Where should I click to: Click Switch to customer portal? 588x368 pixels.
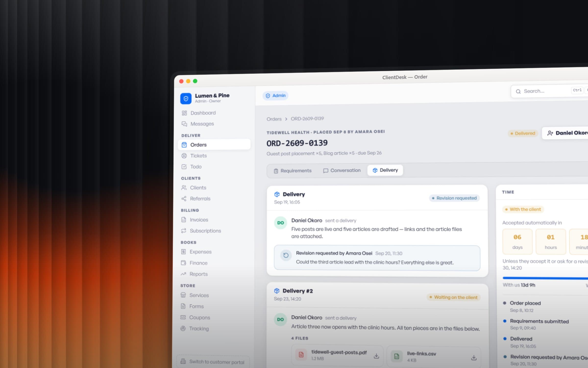click(x=213, y=362)
